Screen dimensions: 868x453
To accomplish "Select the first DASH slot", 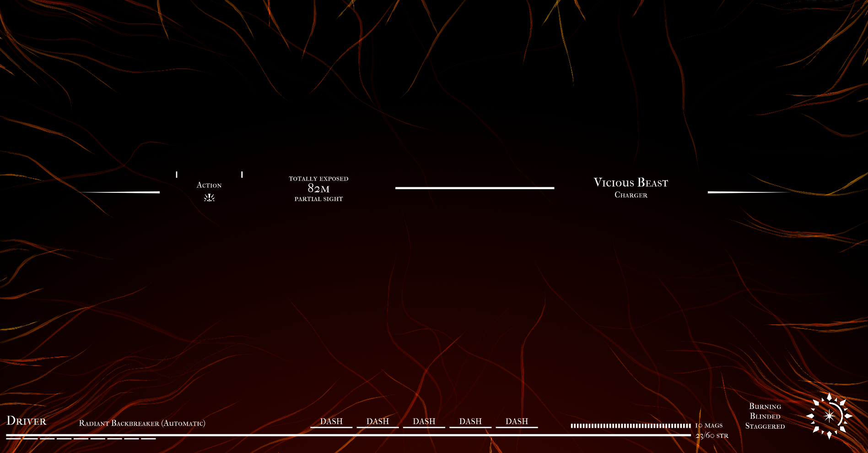I will click(x=331, y=421).
